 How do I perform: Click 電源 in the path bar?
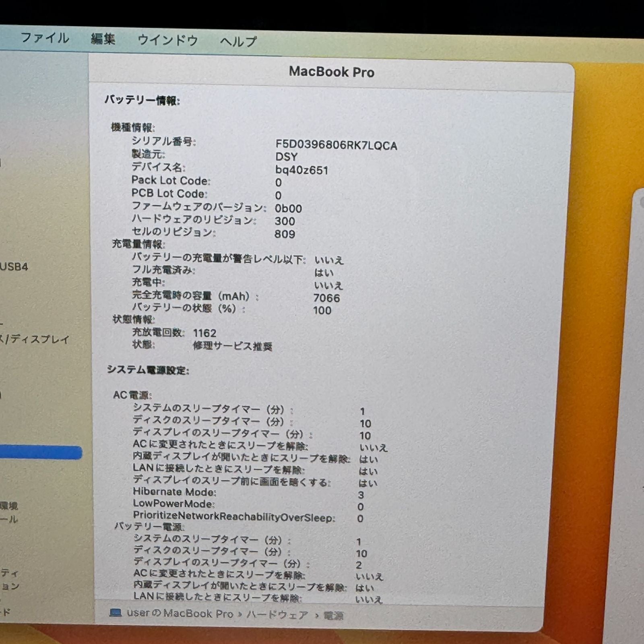click(x=333, y=616)
